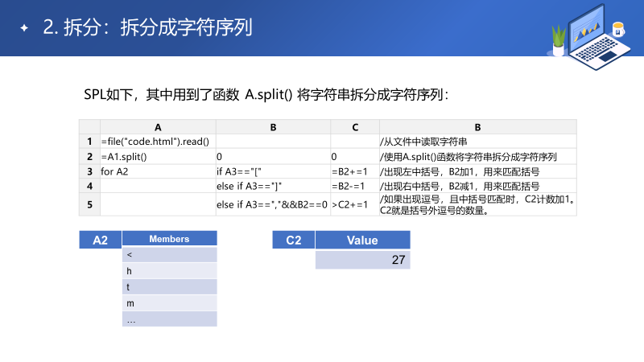Select the slide title '2. 拆分：拆分成字符序列'

147,27
